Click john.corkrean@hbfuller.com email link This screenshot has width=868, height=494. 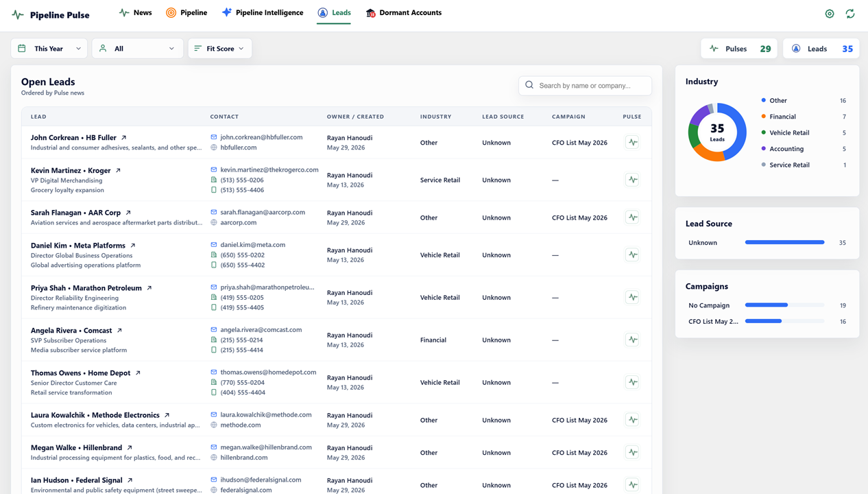click(x=261, y=137)
